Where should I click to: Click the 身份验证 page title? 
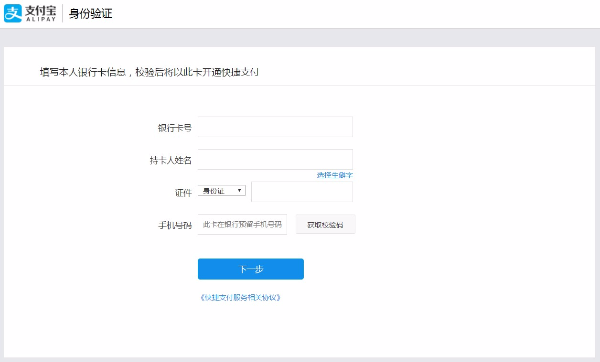(x=90, y=13)
